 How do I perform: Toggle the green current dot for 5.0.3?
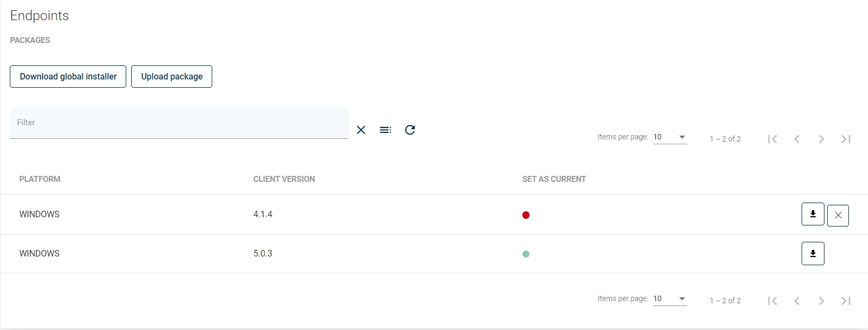[526, 254]
